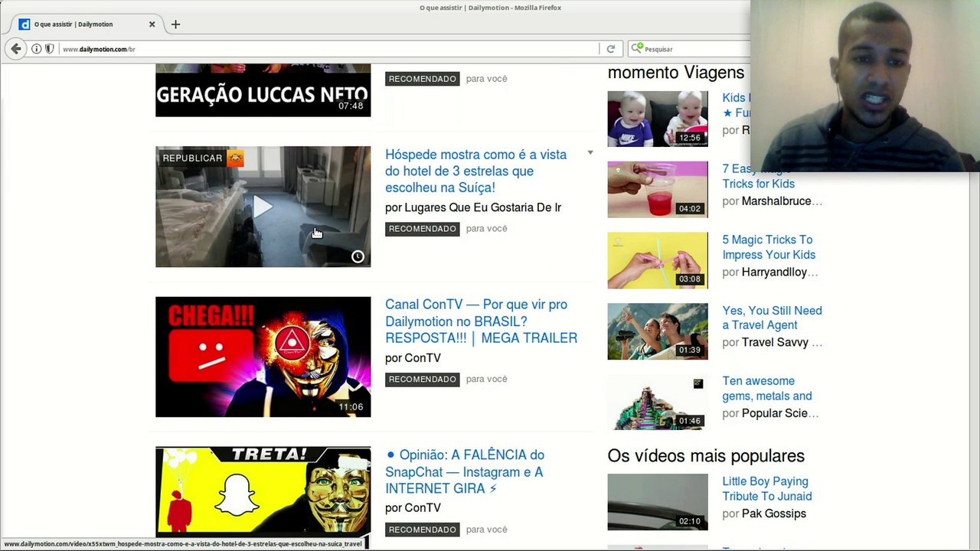Open site information icon in address bar
Image resolution: width=980 pixels, height=551 pixels.
[36, 49]
